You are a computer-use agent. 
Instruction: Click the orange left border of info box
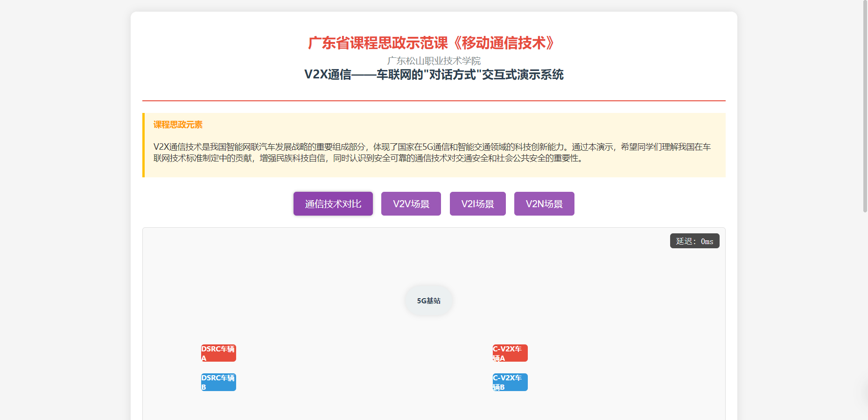click(x=143, y=145)
